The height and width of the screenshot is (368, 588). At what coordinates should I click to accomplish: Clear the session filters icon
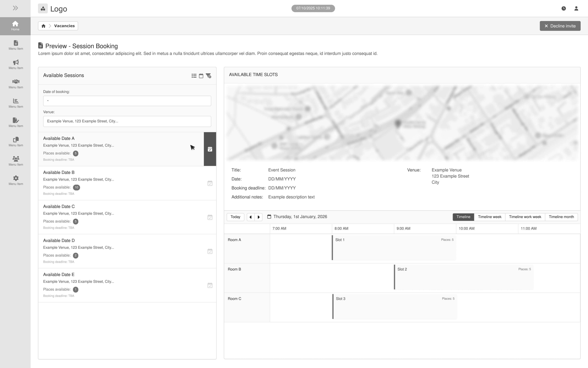click(208, 76)
